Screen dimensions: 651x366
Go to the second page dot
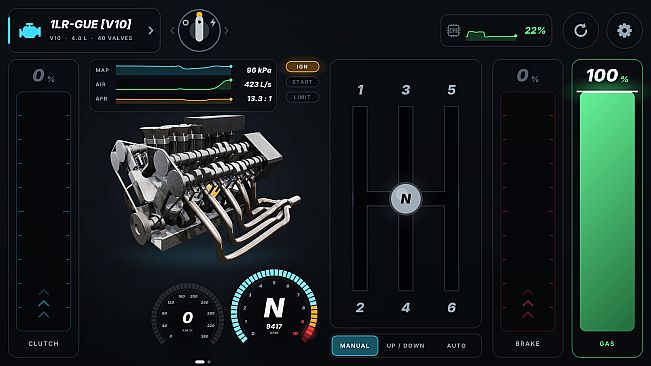tap(209, 362)
